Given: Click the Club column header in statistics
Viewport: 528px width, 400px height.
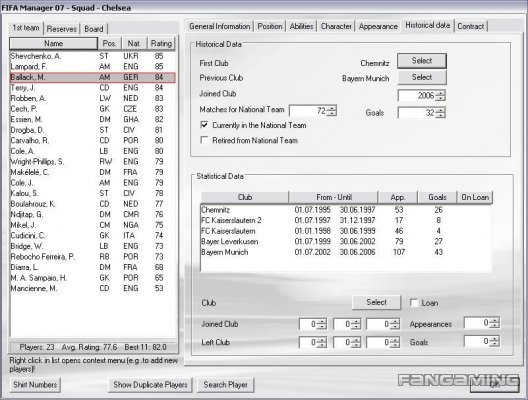Looking at the screenshot, I should [245, 197].
